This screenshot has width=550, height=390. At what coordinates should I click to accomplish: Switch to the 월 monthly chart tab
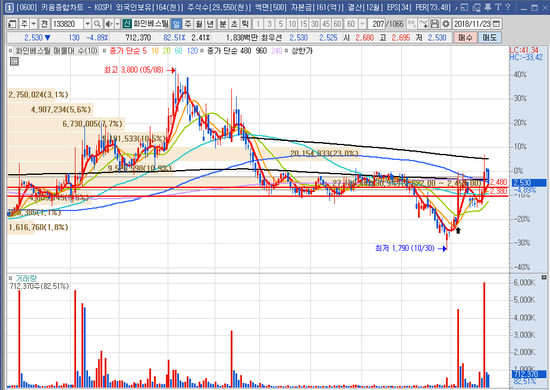click(199, 24)
